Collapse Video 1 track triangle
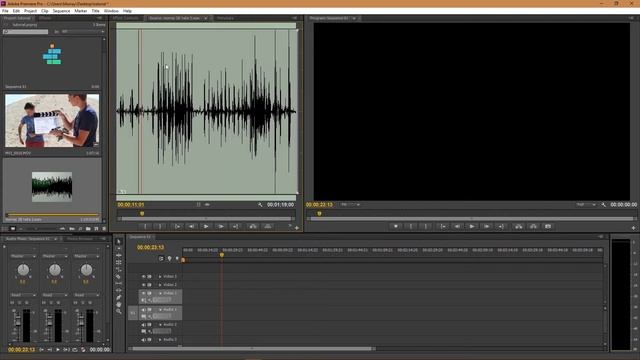640x360 pixels. point(160,293)
